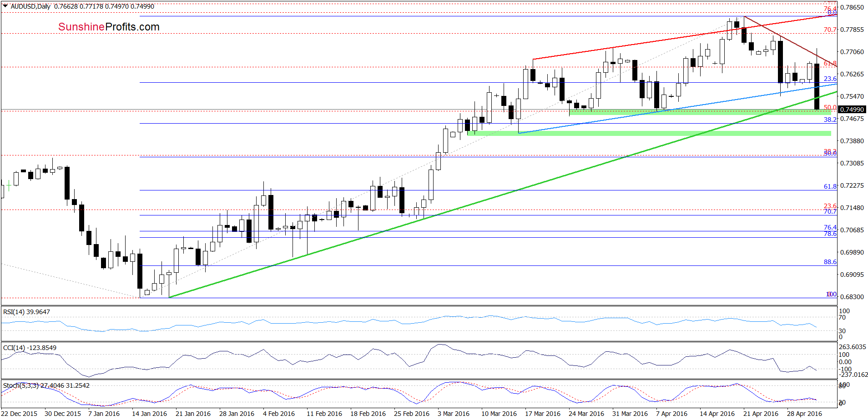Open the chart menu triangle beside AUDUSD,Daily
868x420 pixels.
point(5,6)
